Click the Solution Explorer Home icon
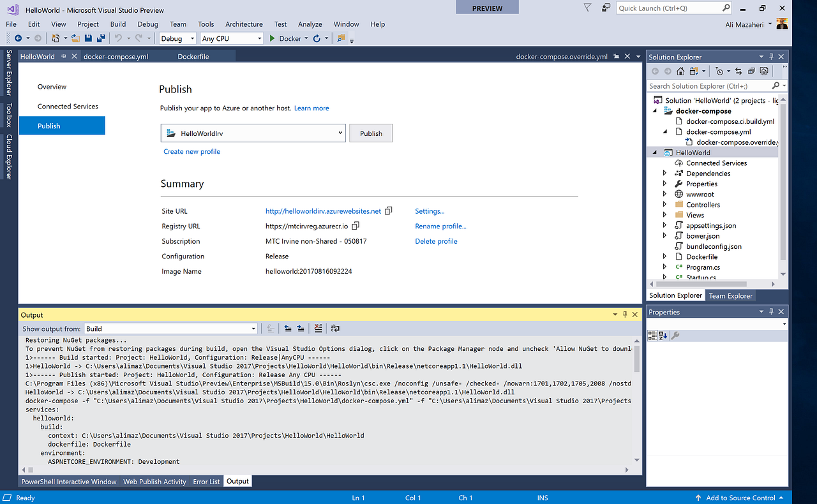This screenshot has width=817, height=504. [680, 71]
